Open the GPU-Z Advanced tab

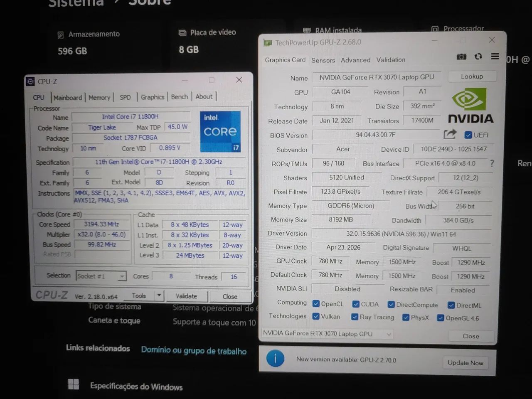[355, 60]
